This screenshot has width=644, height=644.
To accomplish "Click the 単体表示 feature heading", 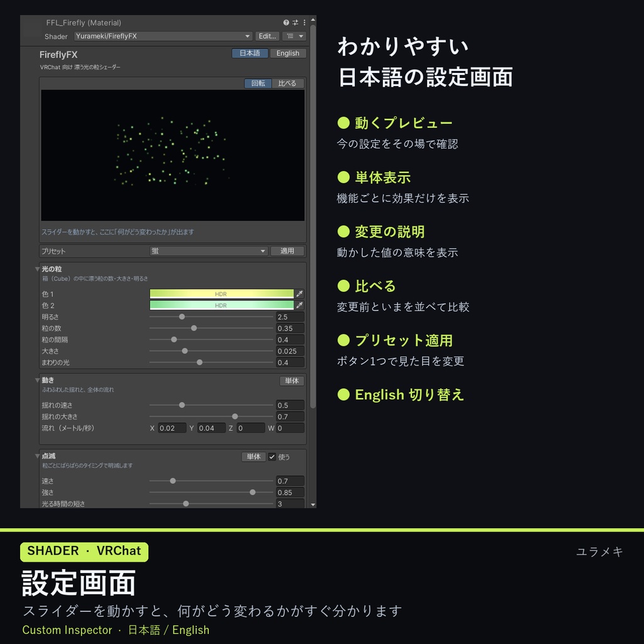I will (383, 177).
